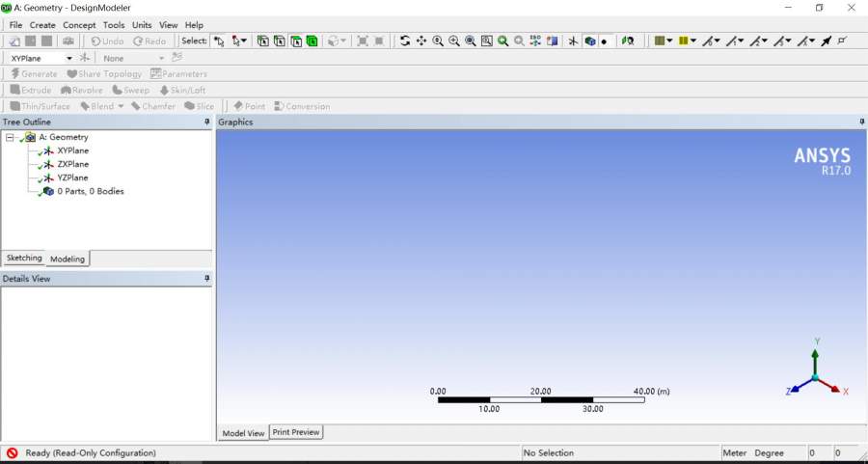Select 0 Parts, 0 Bodies tree item
This screenshot has width=868, height=464.
91,192
